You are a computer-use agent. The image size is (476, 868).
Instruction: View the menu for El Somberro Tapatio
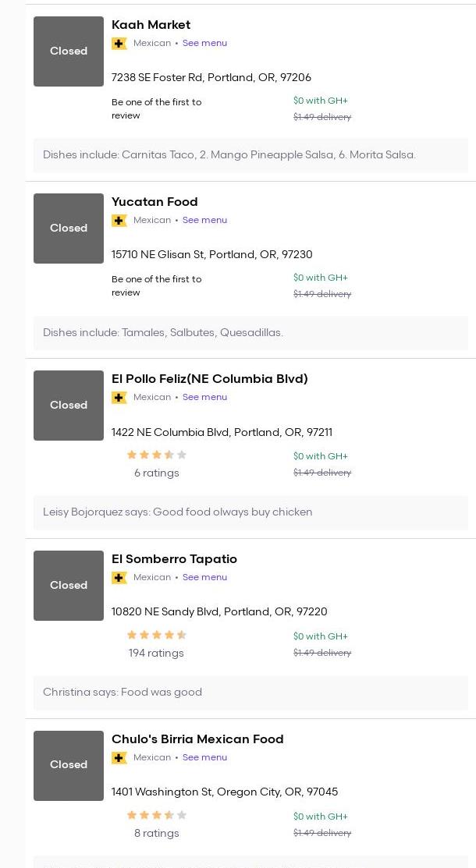tap(204, 578)
